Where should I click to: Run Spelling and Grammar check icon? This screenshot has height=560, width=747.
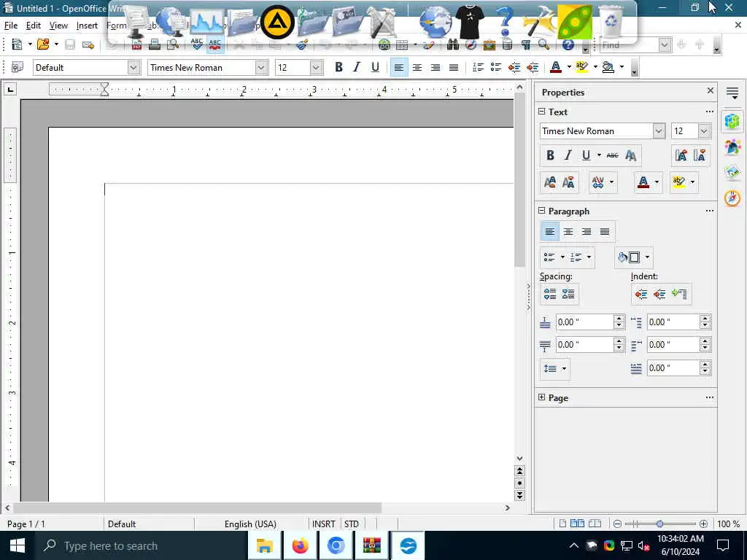(197, 44)
